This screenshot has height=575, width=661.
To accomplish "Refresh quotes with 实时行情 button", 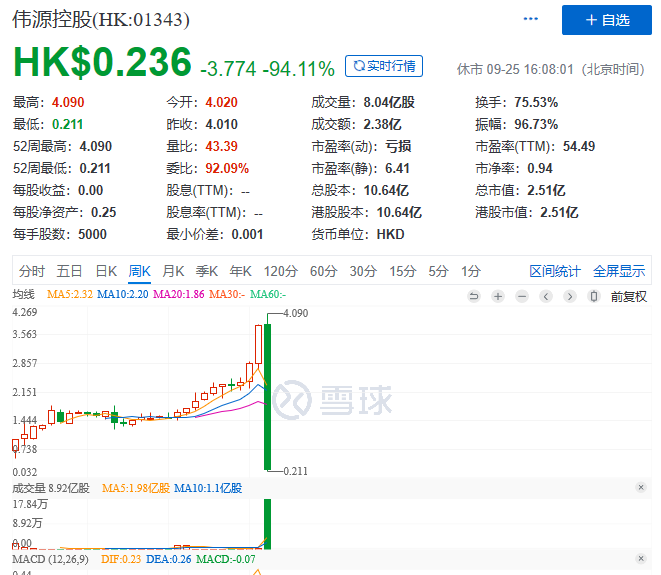I will coord(384,66).
